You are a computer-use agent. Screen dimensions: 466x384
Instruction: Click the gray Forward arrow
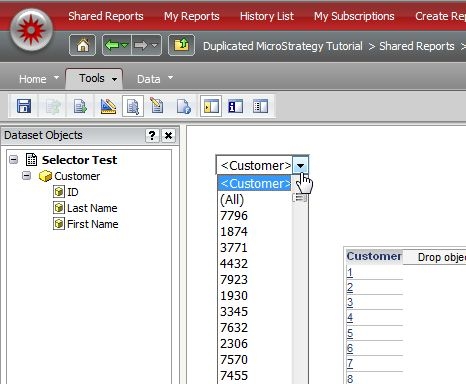(141, 45)
